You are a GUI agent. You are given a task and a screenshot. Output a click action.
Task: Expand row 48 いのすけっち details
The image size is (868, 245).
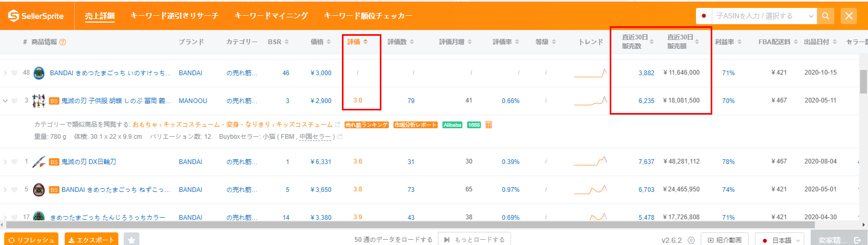pyautogui.click(x=5, y=73)
